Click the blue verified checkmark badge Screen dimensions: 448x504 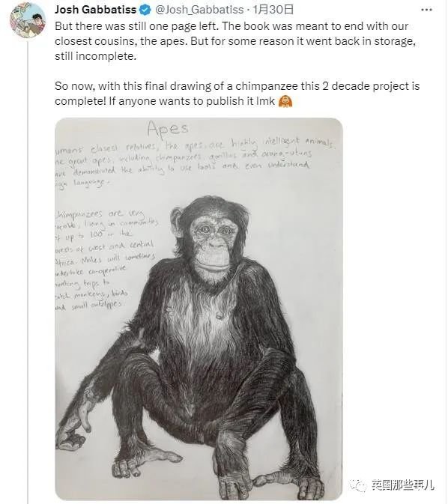[145, 10]
